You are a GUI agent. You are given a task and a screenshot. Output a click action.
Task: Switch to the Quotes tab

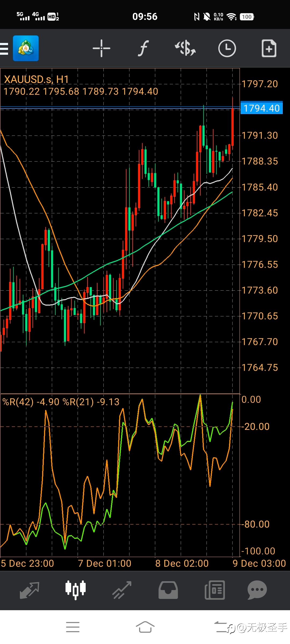[x=30, y=590]
